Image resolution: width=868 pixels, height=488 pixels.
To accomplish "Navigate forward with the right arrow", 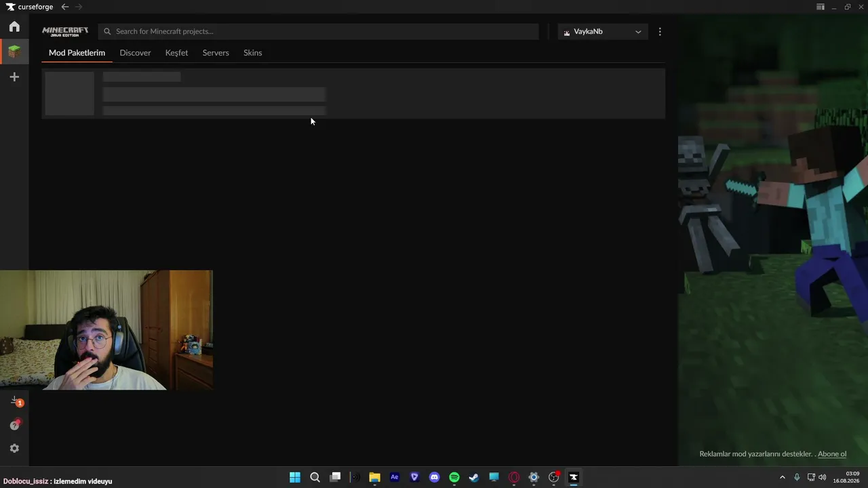I will click(79, 7).
